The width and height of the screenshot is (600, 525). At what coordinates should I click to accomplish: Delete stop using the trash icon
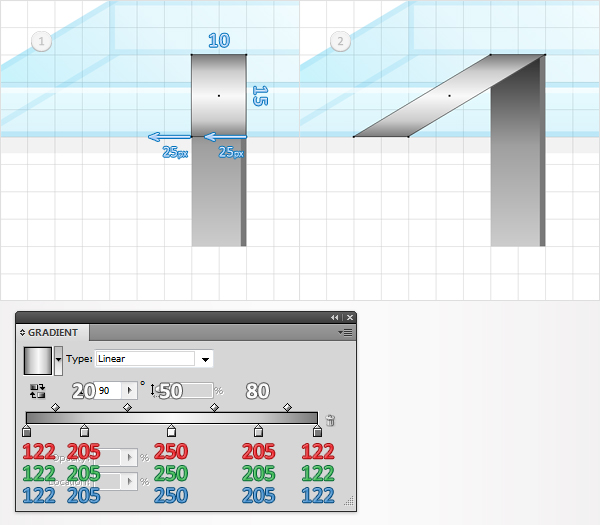point(330,420)
